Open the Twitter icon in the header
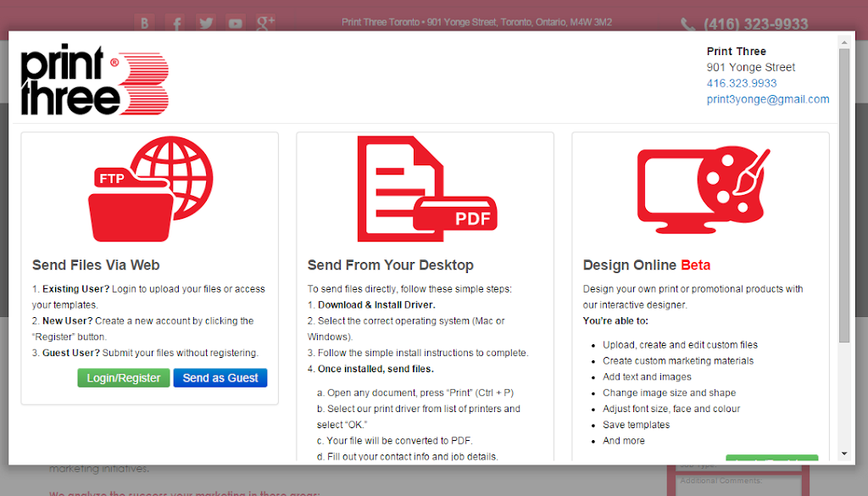The image size is (868, 496). point(206,23)
